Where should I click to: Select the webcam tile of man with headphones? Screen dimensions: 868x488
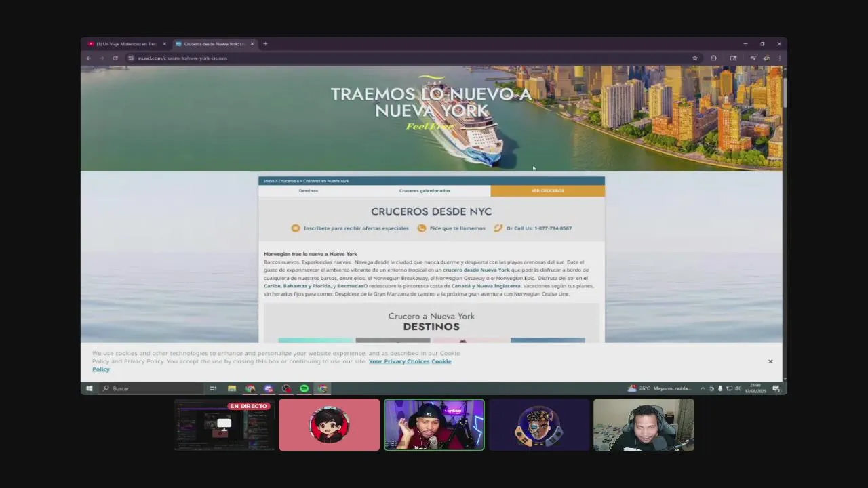[644, 425]
